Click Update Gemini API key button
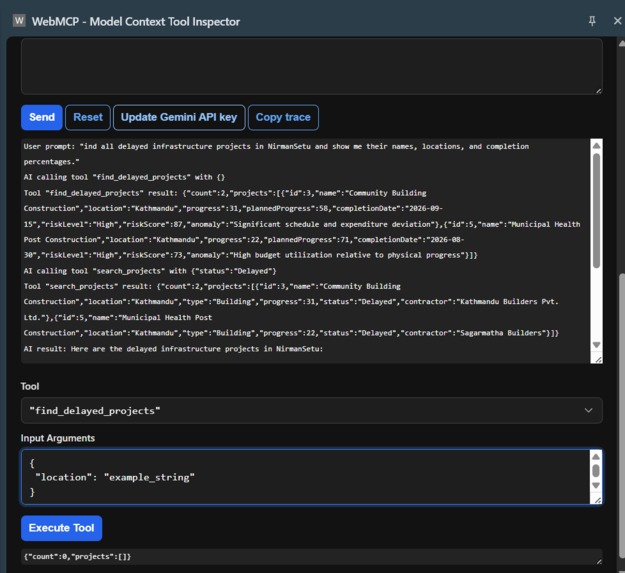 coord(179,117)
